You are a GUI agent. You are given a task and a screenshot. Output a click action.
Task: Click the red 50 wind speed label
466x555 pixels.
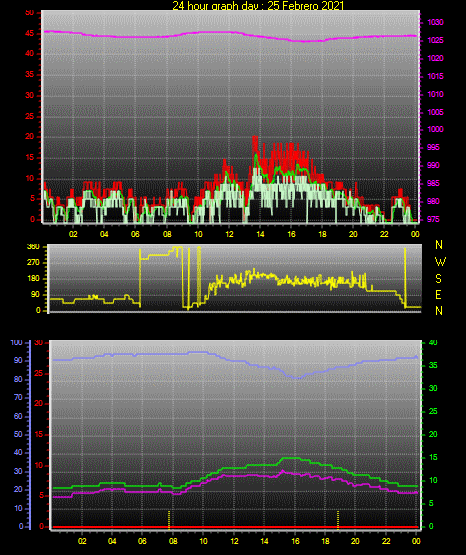(30, 13)
